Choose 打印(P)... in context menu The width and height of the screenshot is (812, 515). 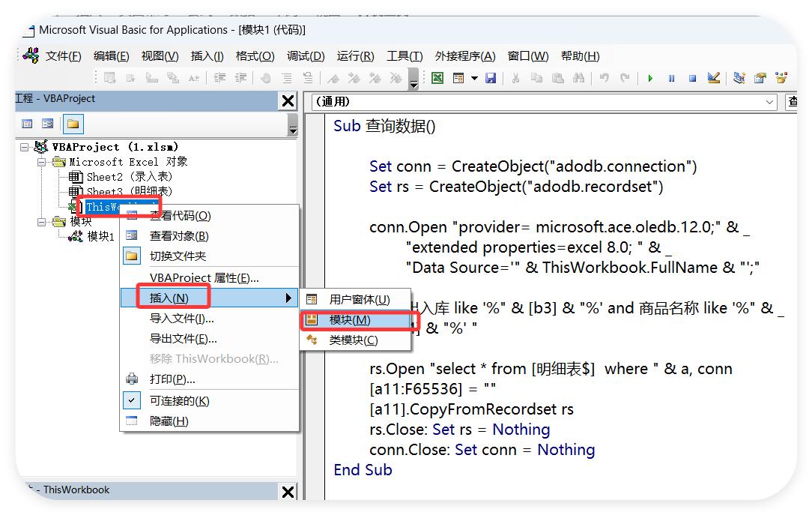[209, 379]
